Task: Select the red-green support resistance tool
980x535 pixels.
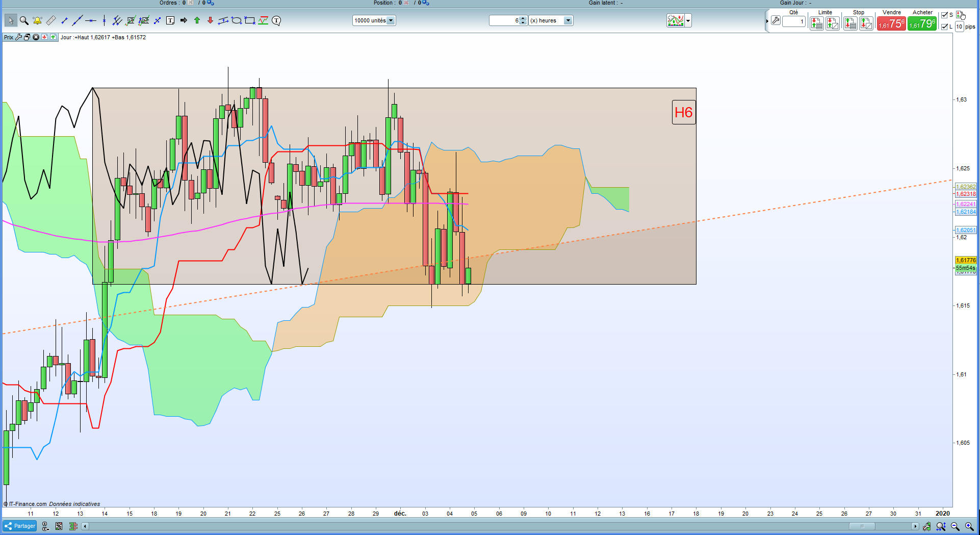Action: click(x=263, y=20)
